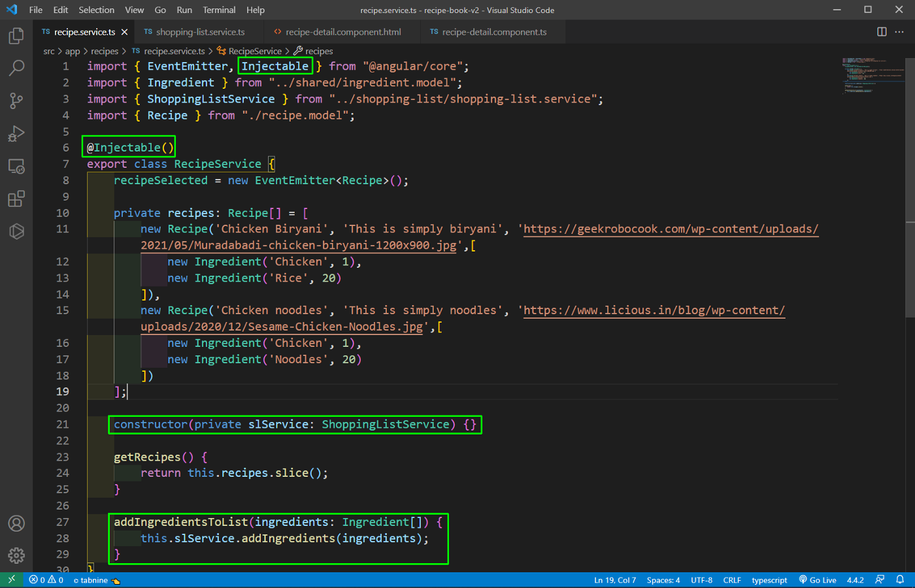Click 'Chicken Biryani' string
Screen dimensions: 915x588
pos(272,229)
